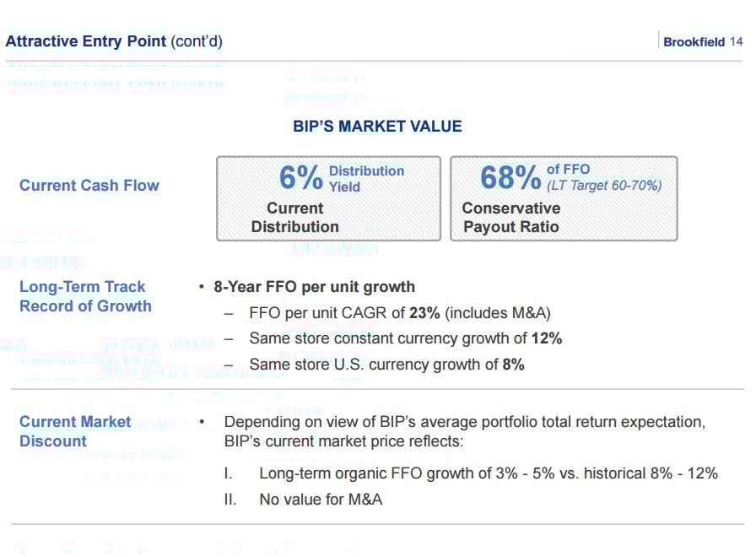Screen dimensions: 756x557
Task: Select the U.S. currency growth 8% line
Action: coord(386,365)
